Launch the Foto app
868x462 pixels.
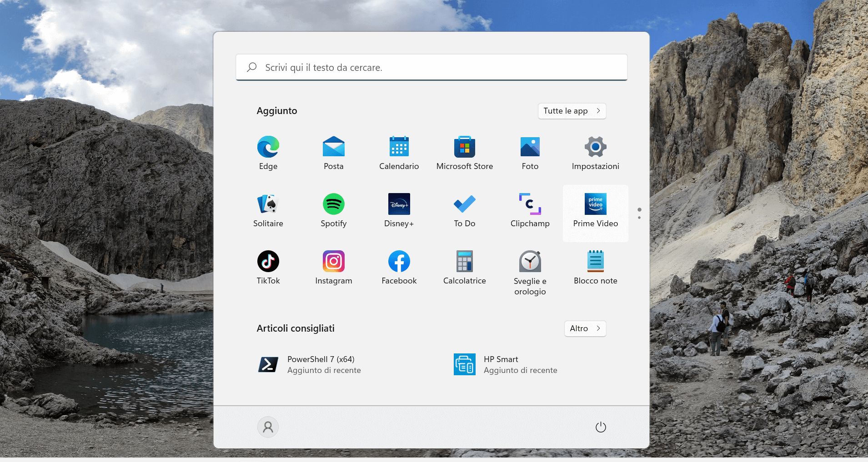point(530,154)
